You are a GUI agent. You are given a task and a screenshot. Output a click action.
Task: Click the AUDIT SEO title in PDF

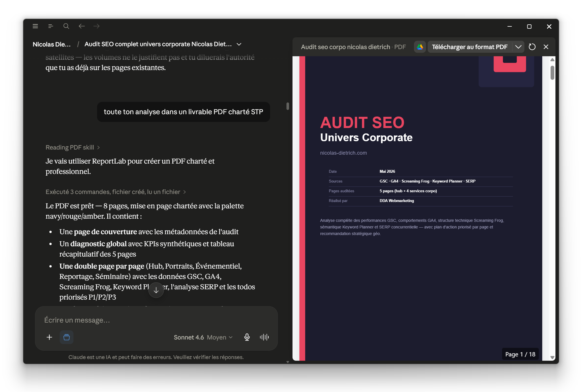click(x=362, y=123)
